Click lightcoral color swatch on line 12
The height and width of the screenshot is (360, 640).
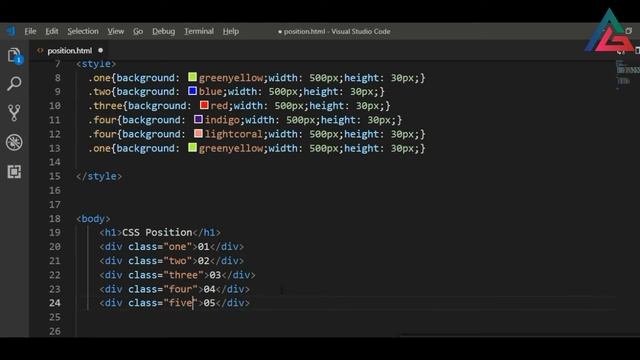(x=198, y=133)
